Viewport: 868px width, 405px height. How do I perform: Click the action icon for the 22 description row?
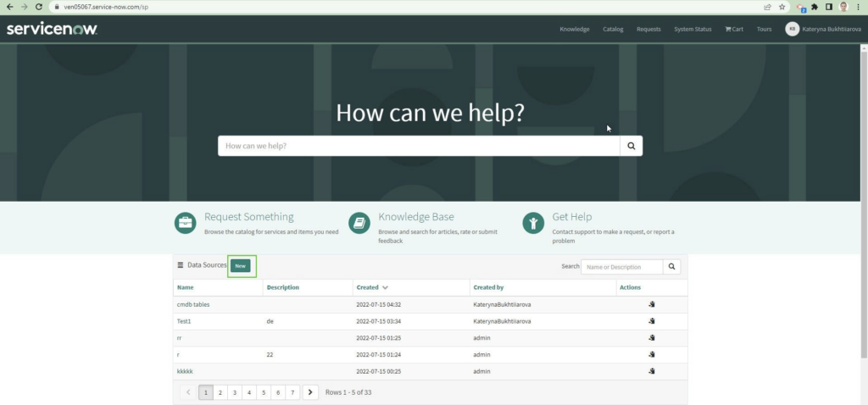tap(652, 354)
